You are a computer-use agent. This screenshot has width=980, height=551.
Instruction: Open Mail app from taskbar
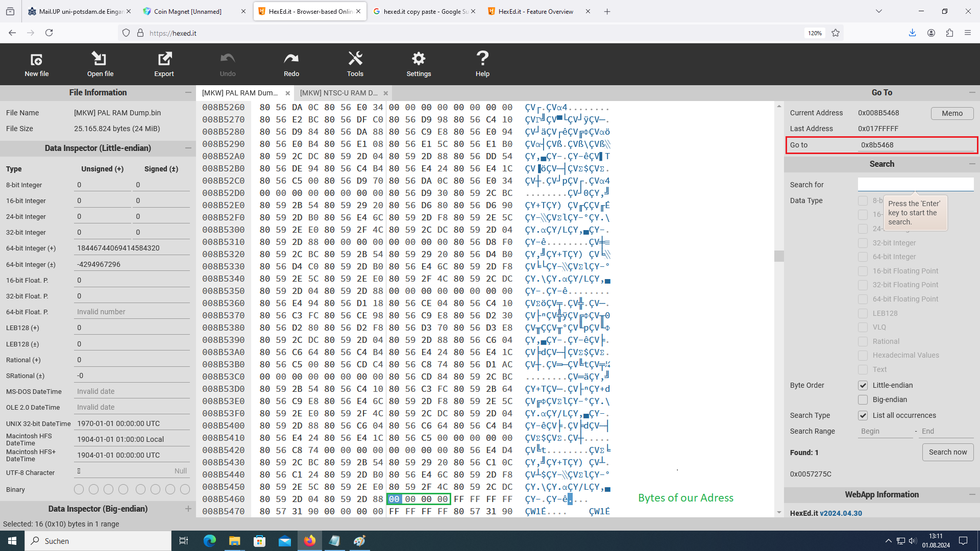[285, 541]
